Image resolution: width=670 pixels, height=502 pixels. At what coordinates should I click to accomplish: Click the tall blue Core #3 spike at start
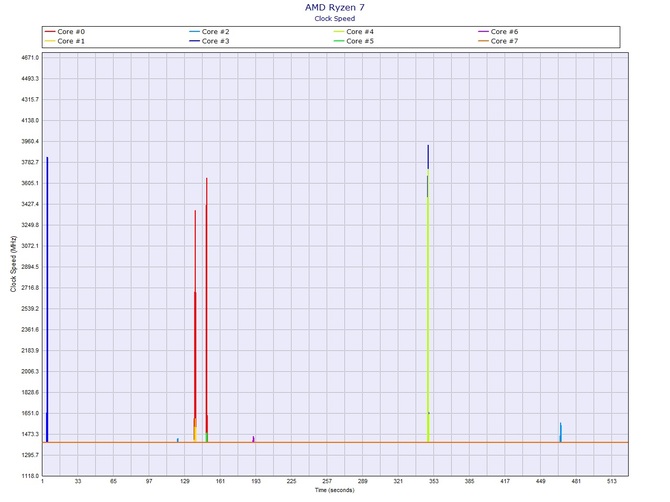click(x=47, y=299)
